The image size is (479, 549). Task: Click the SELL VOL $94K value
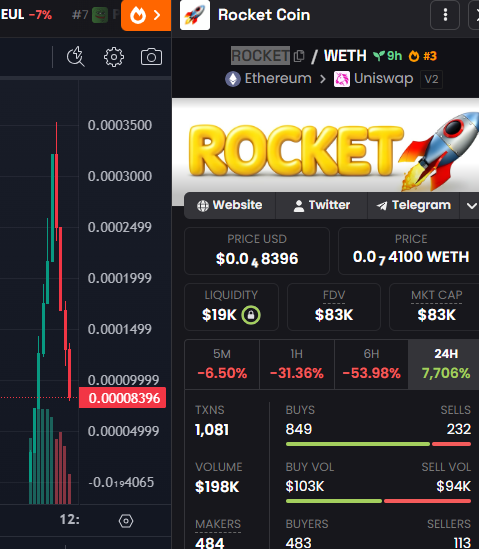[x=453, y=486]
